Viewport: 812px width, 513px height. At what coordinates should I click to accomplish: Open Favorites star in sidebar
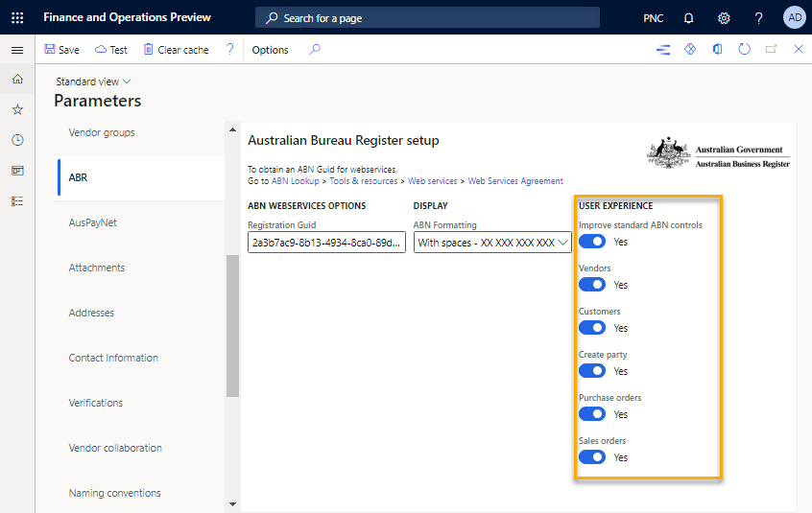pos(17,109)
